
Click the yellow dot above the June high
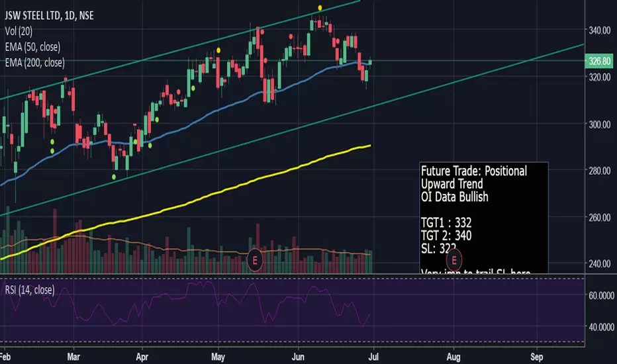320,8
